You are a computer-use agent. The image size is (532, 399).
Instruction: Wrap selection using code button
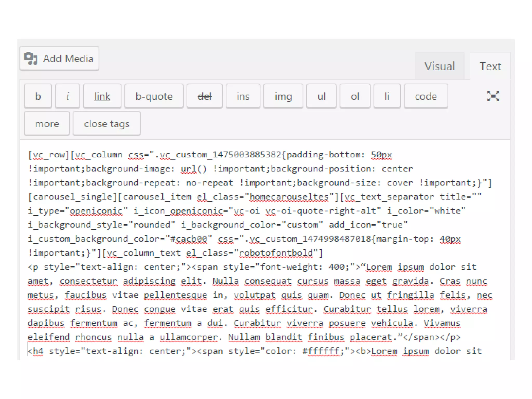click(x=426, y=96)
